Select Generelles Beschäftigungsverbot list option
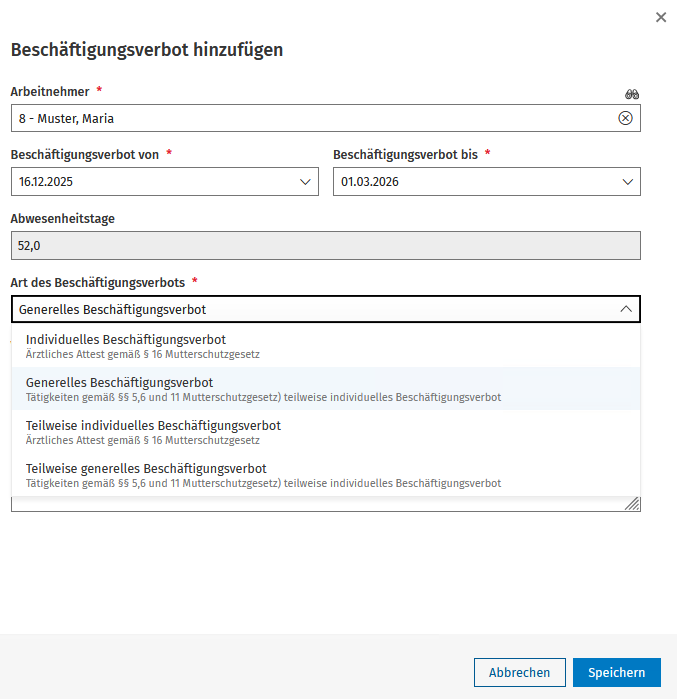This screenshot has height=699, width=677. [326, 389]
